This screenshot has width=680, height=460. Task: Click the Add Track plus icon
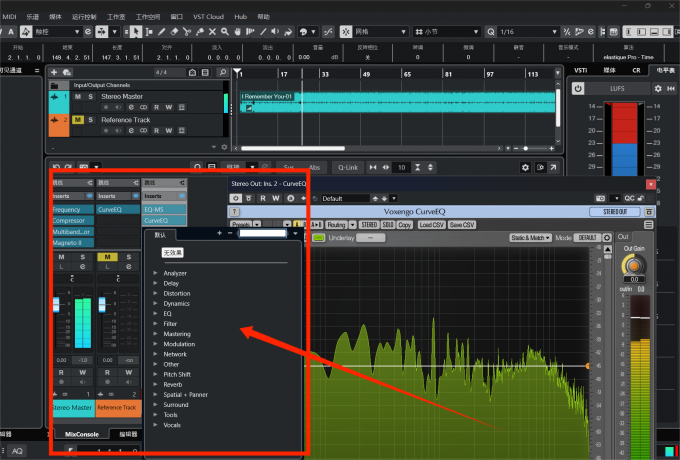tap(54, 72)
